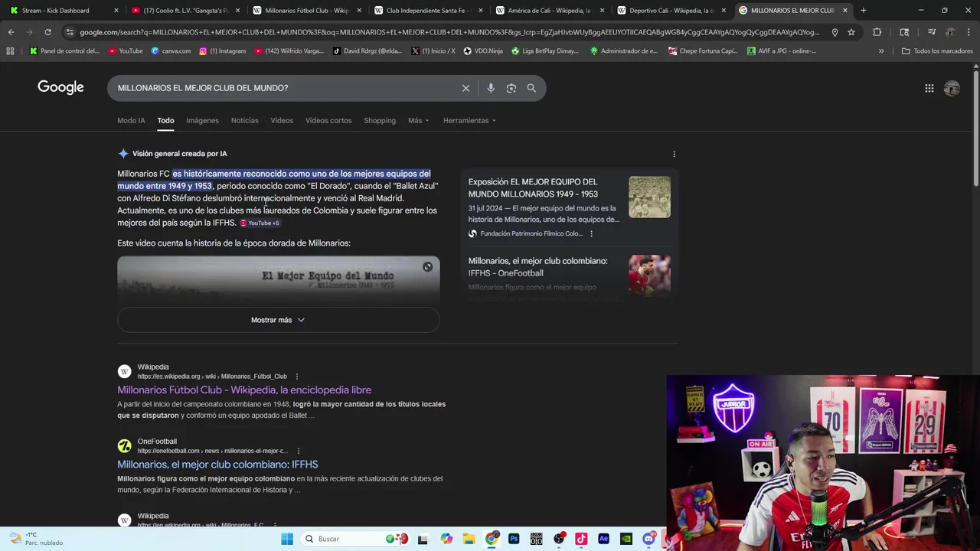The width and height of the screenshot is (980, 551).
Task: Switch to Modo IA tab
Action: (x=131, y=120)
